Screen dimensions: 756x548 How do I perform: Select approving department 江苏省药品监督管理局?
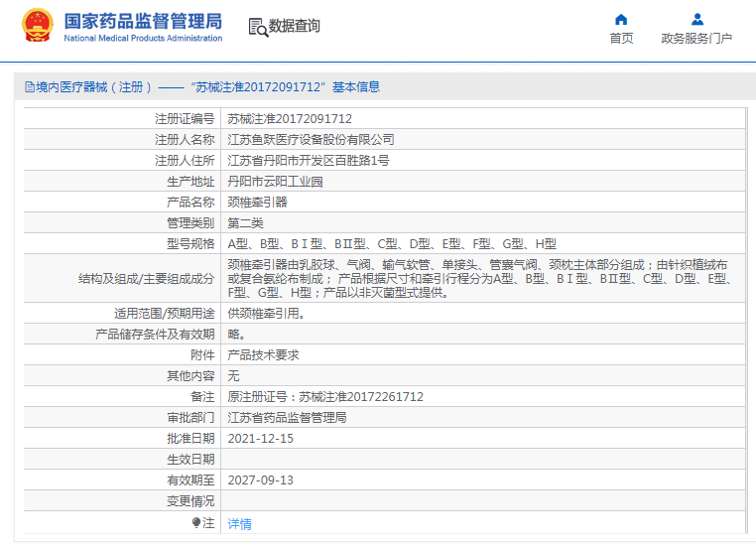[287, 417]
